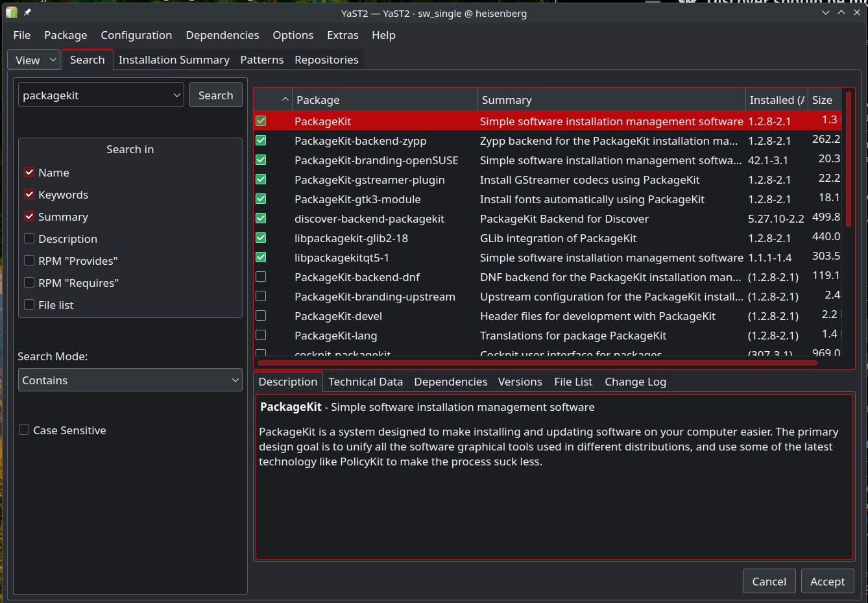Viewport: 868px width, 603px height.
Task: Toggle status icon of PackageKit-gtk3-module
Action: click(x=261, y=199)
